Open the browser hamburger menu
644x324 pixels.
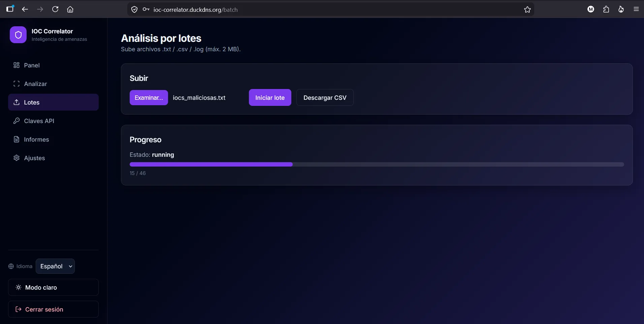(636, 9)
